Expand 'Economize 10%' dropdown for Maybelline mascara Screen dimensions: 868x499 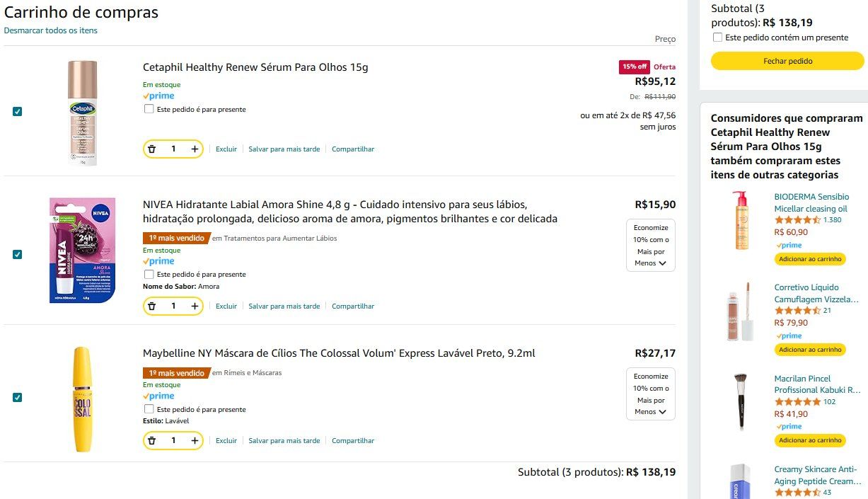point(651,394)
